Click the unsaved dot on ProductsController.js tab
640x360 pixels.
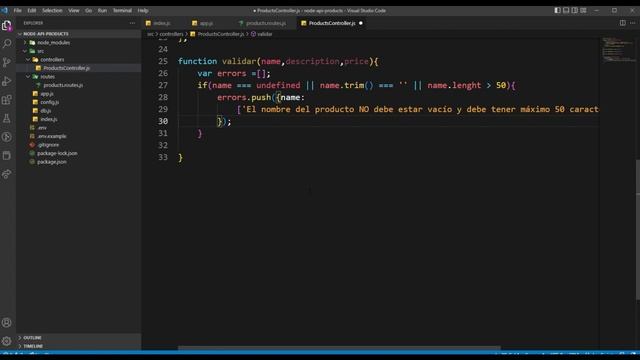point(361,23)
